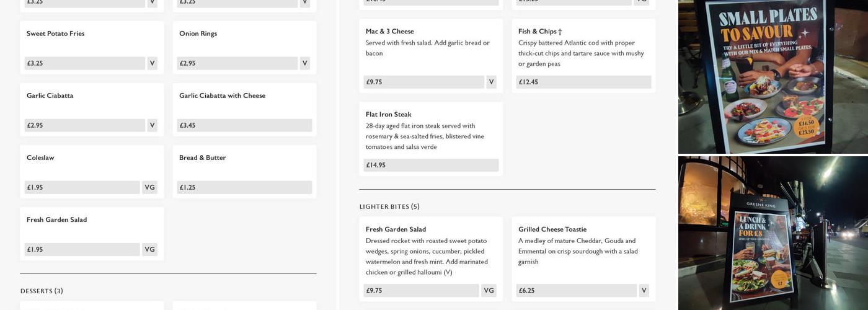Click the V badge on Mac & 3 Cheese
This screenshot has width=868, height=310.
pyautogui.click(x=491, y=82)
